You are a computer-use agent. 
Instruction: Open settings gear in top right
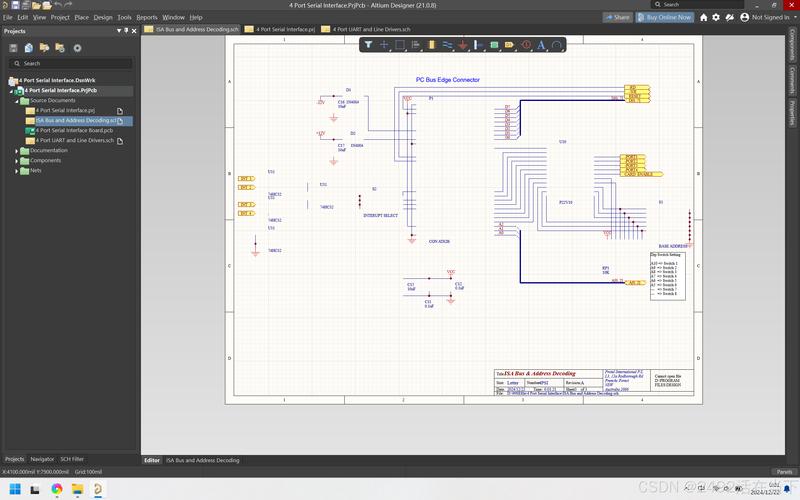717,17
